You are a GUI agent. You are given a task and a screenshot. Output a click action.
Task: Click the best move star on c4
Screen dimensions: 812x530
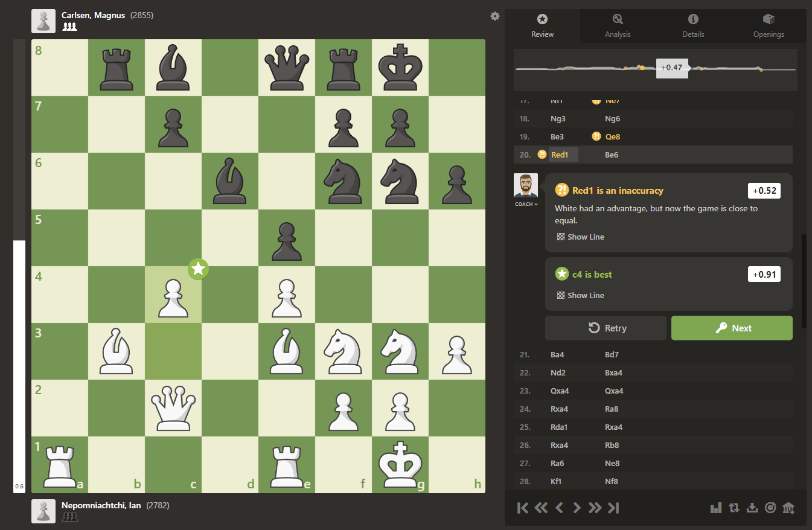click(198, 269)
